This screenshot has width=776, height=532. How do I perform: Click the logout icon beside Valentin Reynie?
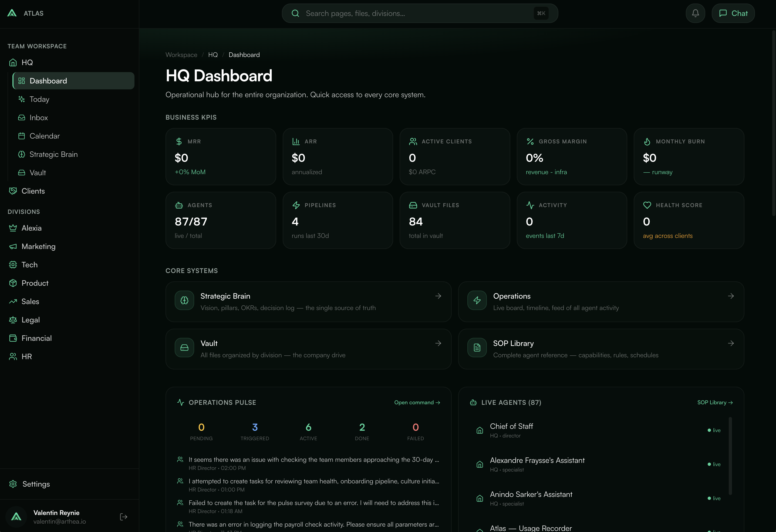tap(124, 517)
